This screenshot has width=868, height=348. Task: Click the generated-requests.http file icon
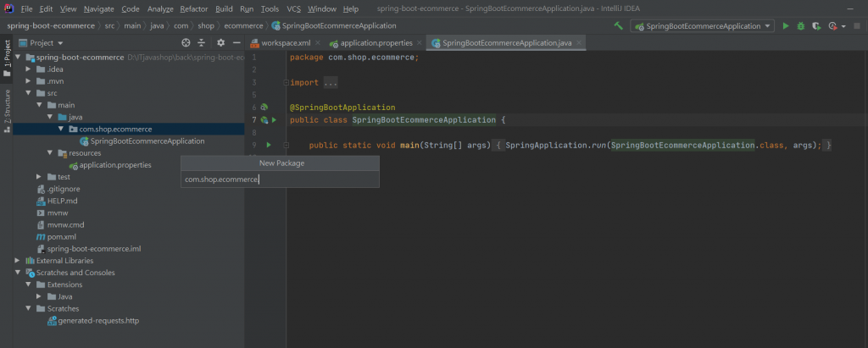(52, 320)
